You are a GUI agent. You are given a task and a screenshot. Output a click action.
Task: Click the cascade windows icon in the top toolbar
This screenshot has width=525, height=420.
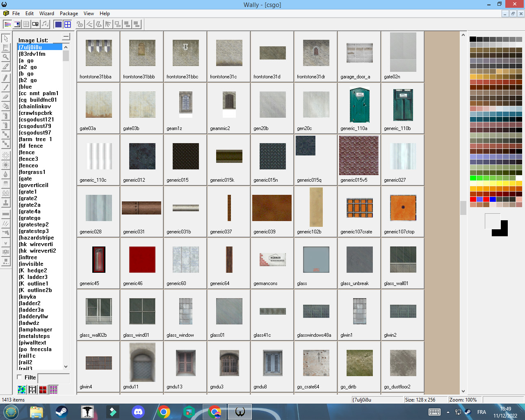tap(118, 24)
